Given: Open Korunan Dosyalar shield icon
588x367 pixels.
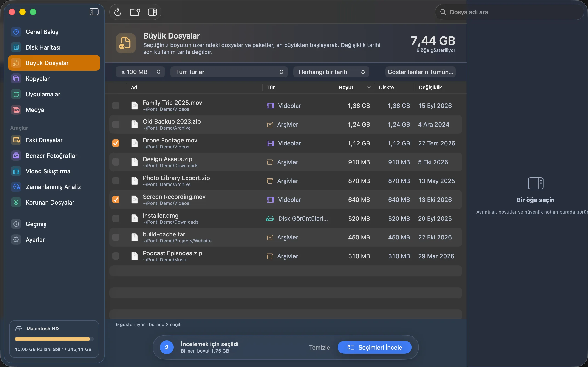Looking at the screenshot, I should pos(16,203).
